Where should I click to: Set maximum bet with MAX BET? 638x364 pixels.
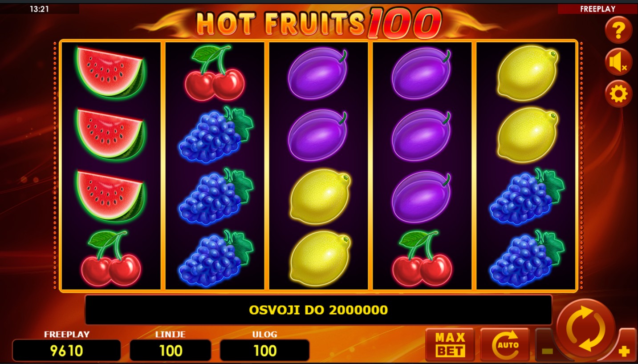coord(450,345)
